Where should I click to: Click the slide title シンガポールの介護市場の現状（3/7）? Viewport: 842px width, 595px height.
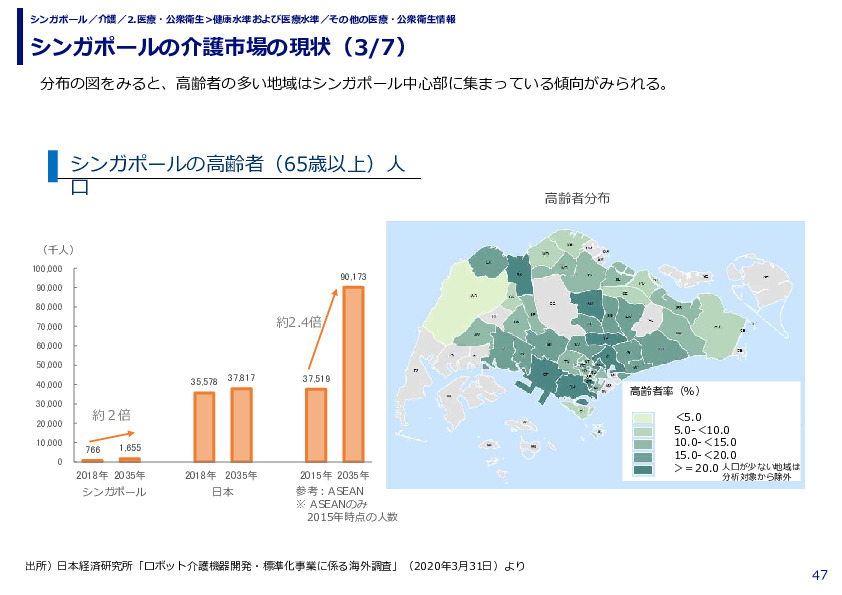[x=220, y=47]
